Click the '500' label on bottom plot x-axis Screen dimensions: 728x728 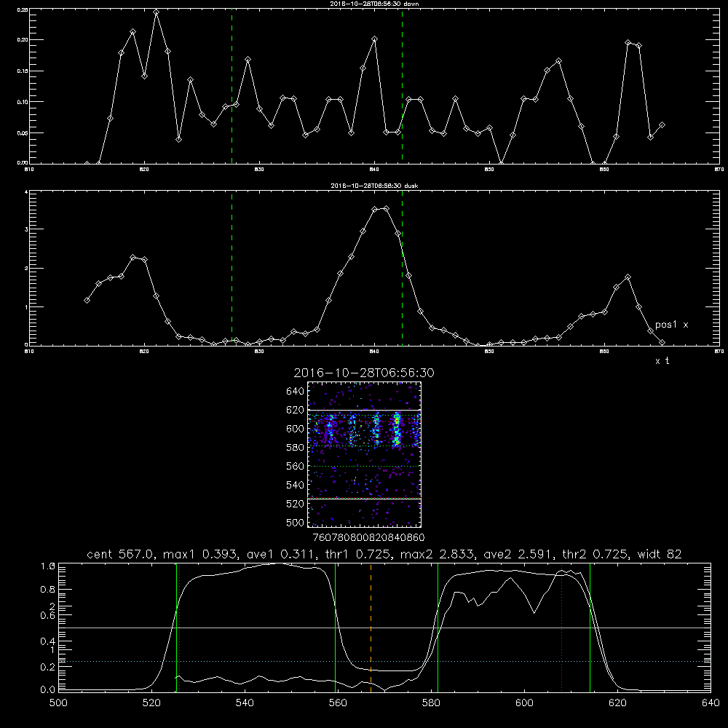[58, 703]
